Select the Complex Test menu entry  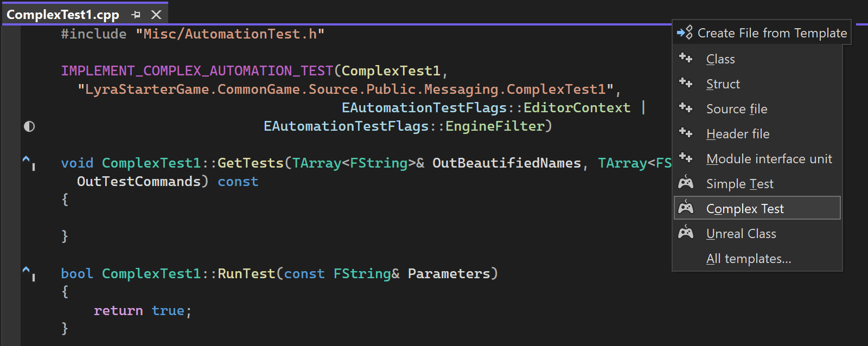[744, 209]
